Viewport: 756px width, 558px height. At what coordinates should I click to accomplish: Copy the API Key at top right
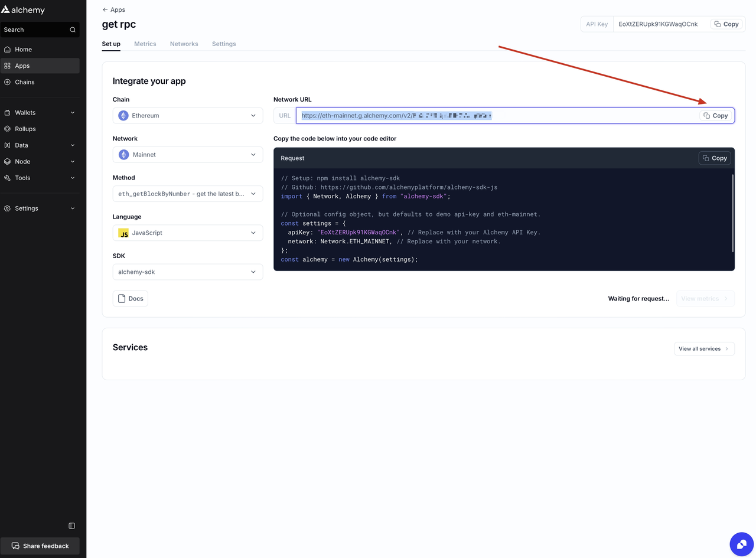(726, 24)
